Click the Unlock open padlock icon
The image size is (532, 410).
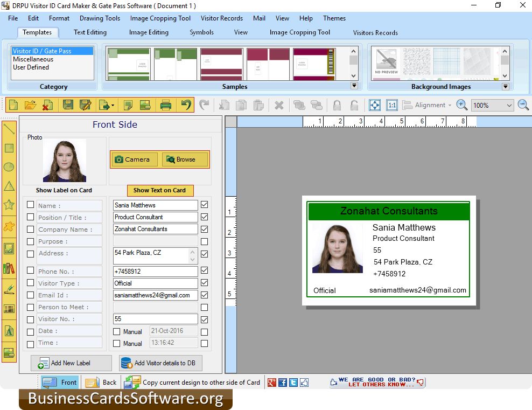tap(354, 105)
